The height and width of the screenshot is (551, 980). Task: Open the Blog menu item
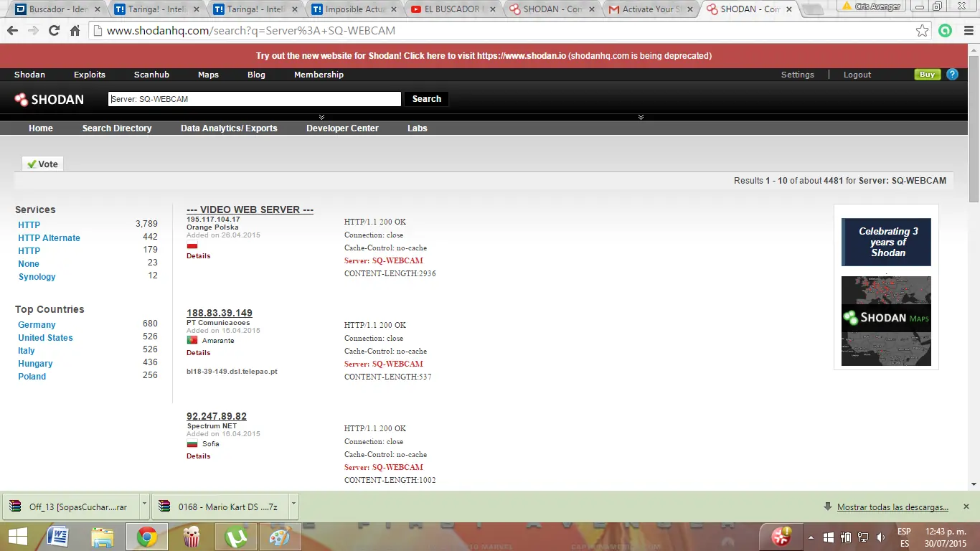(256, 75)
